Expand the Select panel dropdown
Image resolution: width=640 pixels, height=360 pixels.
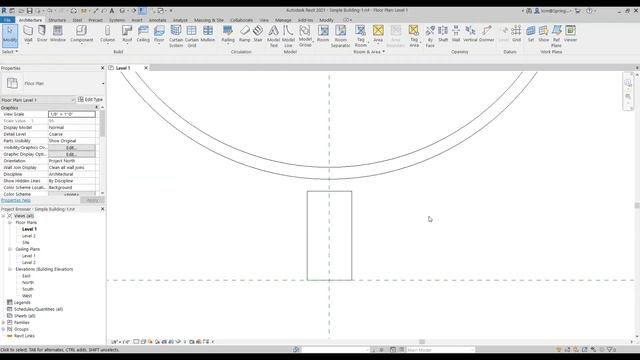pyautogui.click(x=10, y=52)
